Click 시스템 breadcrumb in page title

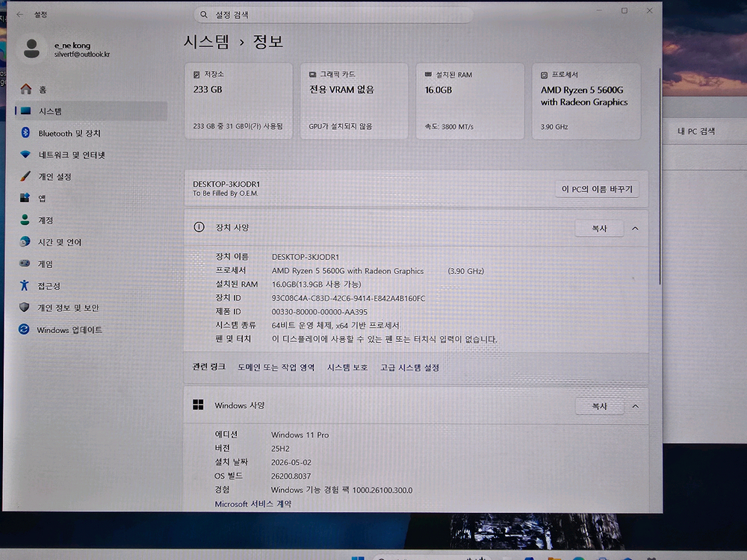206,41
